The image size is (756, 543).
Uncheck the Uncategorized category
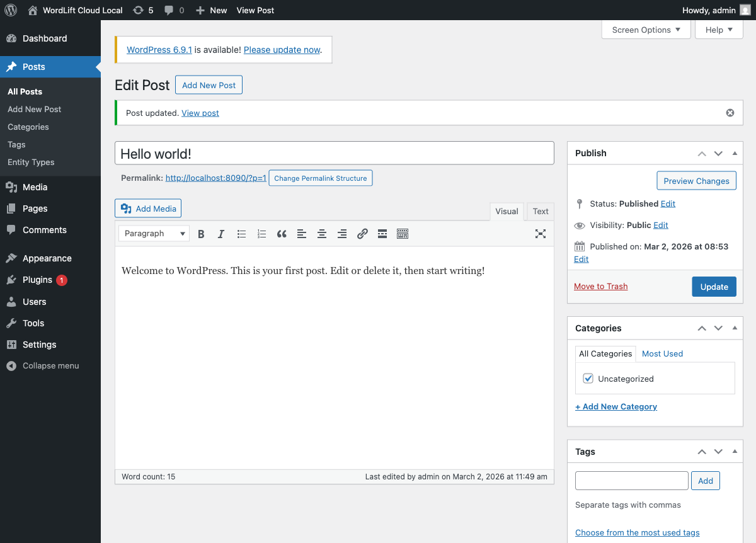pyautogui.click(x=588, y=379)
